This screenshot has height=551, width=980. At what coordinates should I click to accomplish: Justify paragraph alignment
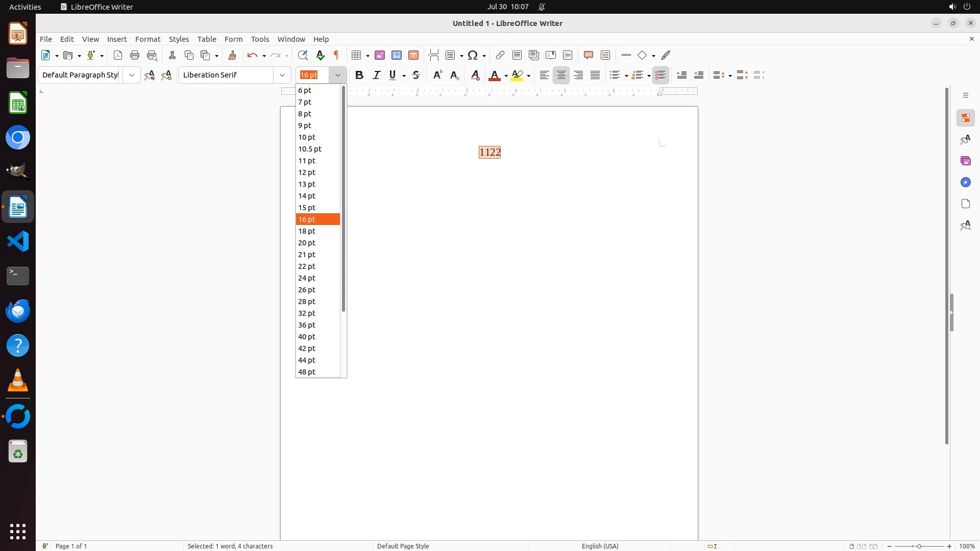pyautogui.click(x=595, y=75)
